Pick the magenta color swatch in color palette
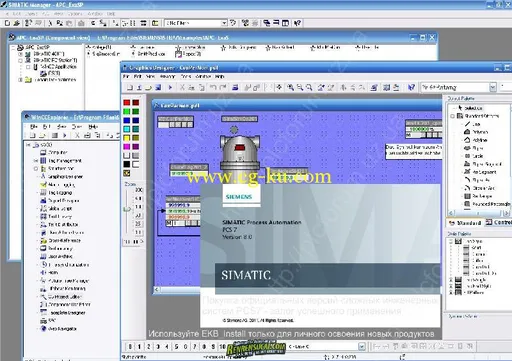 pos(127,146)
